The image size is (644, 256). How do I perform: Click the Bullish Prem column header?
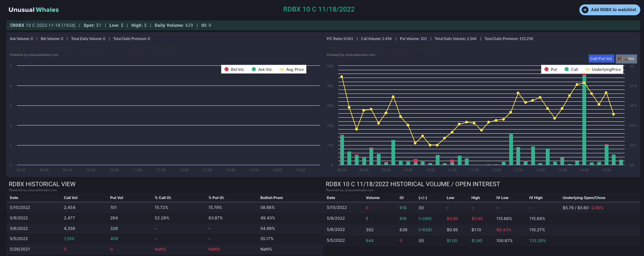point(272,198)
